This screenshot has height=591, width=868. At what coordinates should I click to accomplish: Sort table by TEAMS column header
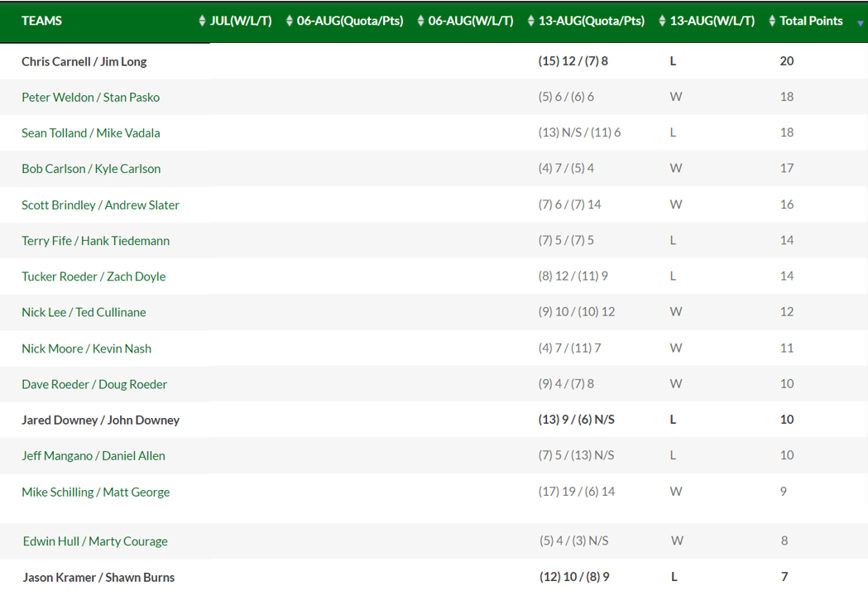click(42, 21)
